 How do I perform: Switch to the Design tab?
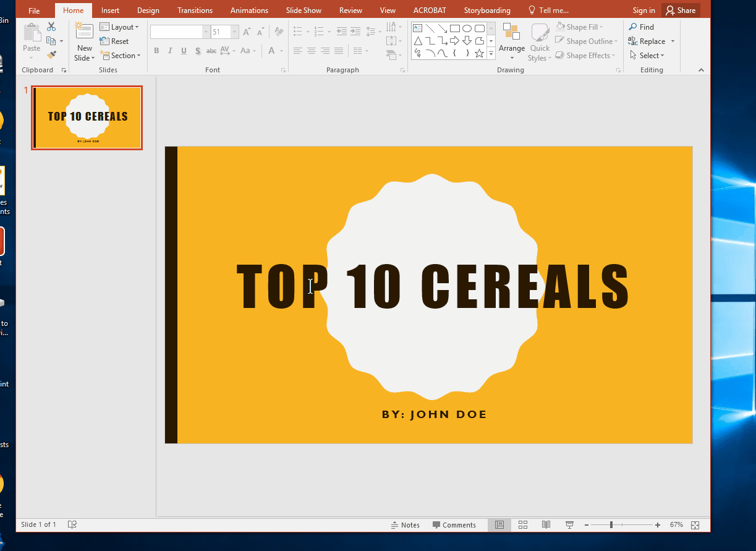coord(148,11)
